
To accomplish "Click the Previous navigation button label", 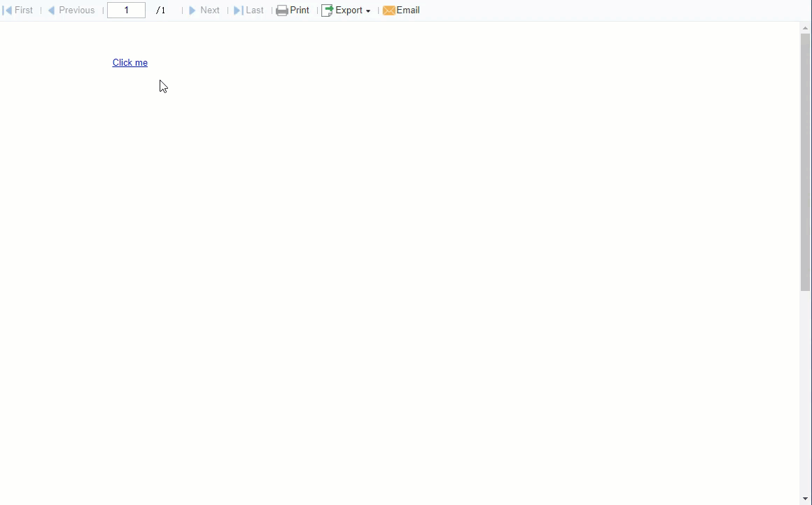I will 76,10.
